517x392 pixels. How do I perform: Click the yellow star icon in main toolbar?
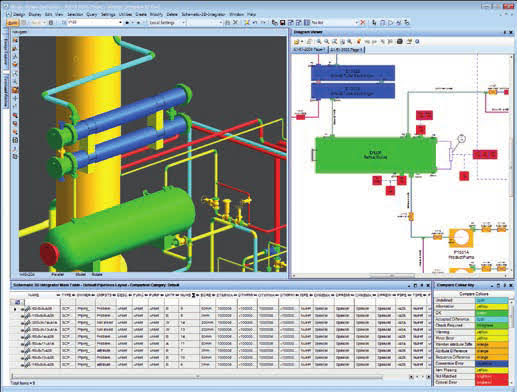click(x=247, y=22)
